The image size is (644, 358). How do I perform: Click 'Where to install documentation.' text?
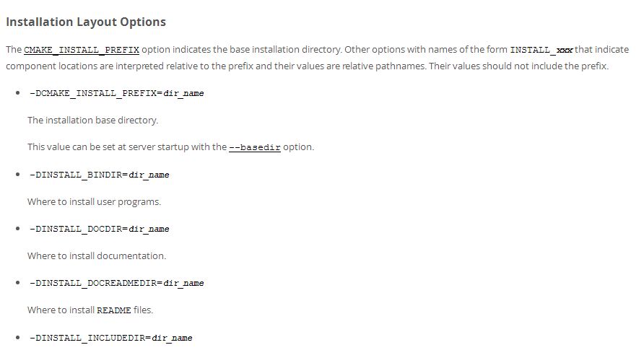[97, 256]
